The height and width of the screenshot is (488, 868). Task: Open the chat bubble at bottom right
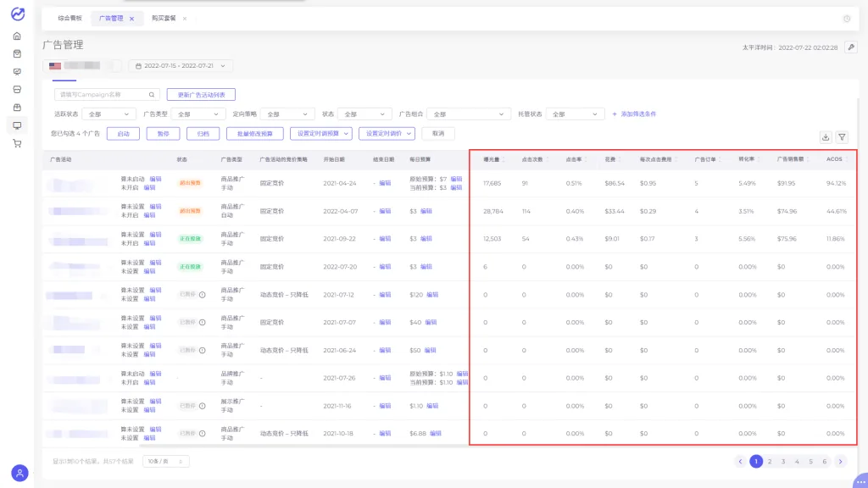[x=860, y=480]
